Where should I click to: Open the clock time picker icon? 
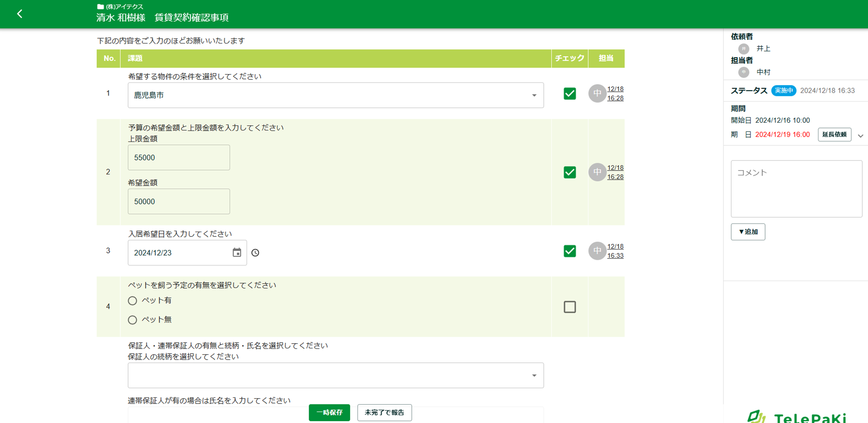click(x=255, y=252)
